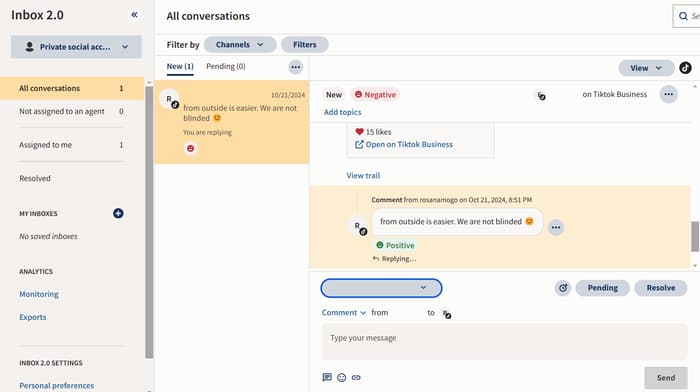The image size is (700, 392).
Task: Open Not assigned to an agent
Action: [x=71, y=111]
